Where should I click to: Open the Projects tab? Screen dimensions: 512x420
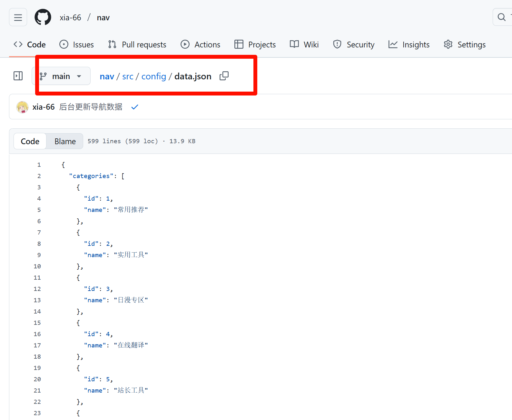(x=255, y=45)
